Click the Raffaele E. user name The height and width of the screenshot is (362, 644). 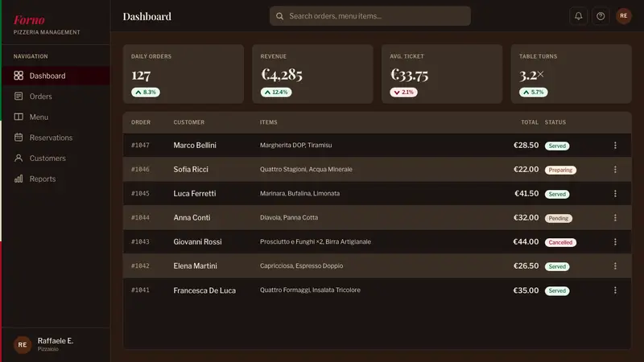tap(56, 340)
